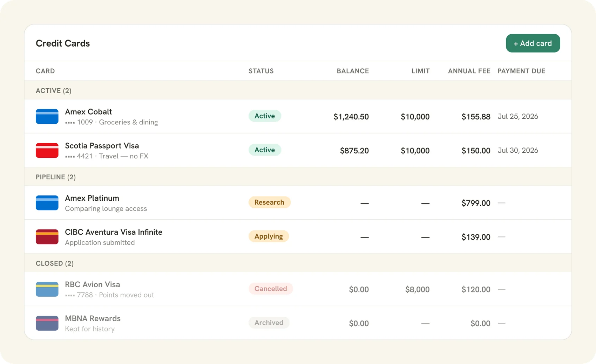The width and height of the screenshot is (596, 364).
Task: Click the $150.00 annual fee
Action: point(476,151)
